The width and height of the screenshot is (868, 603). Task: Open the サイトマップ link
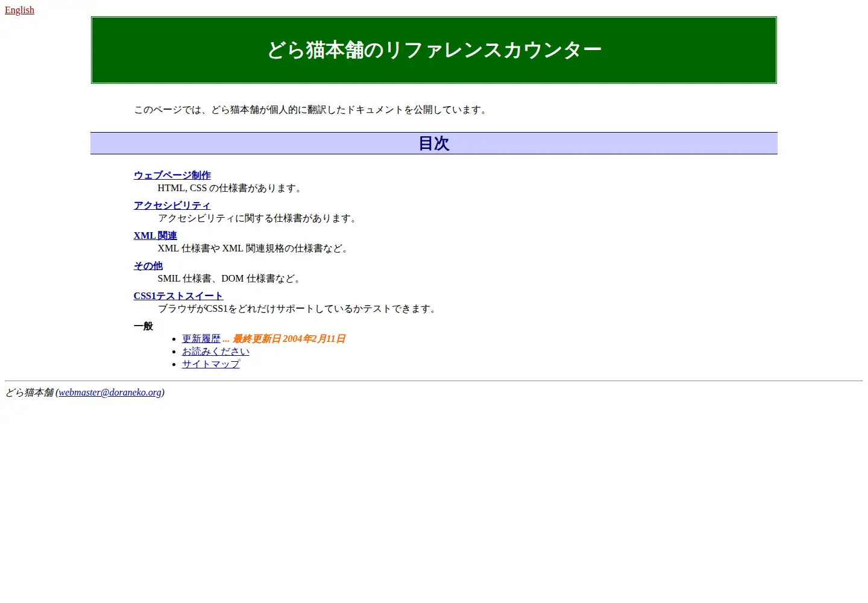pos(211,364)
